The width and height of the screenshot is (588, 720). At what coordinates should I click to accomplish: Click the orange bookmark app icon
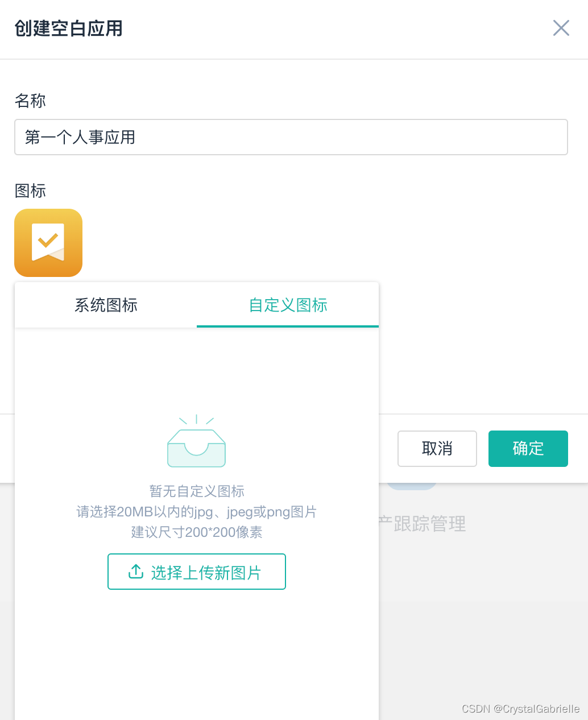(48, 243)
